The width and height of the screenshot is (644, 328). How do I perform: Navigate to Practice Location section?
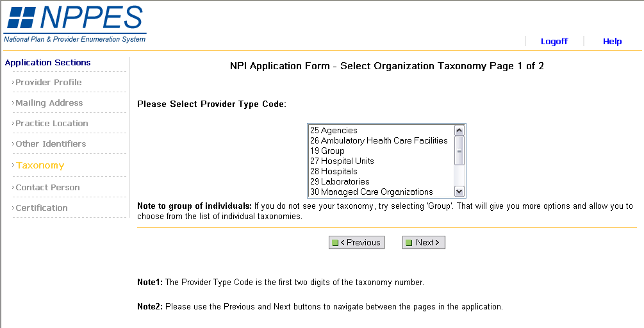click(52, 124)
